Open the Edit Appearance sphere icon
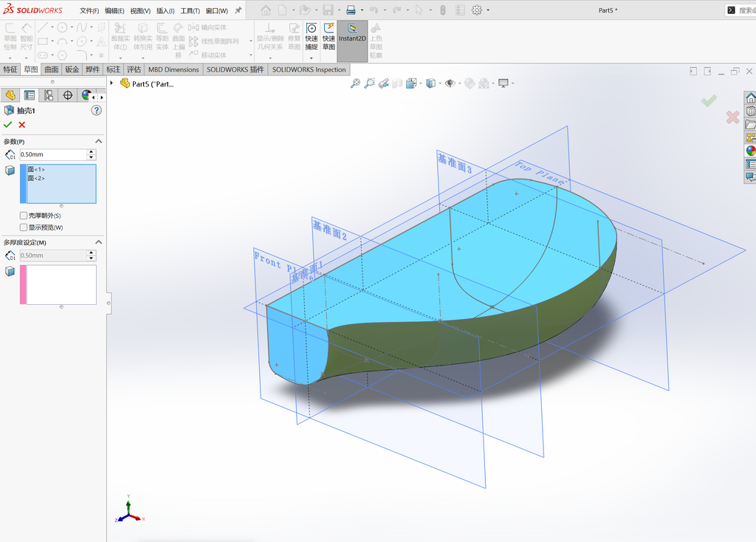The width and height of the screenshot is (756, 542). pos(469,83)
